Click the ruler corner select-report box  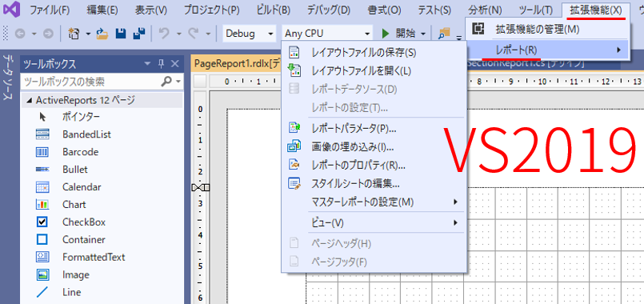click(200, 82)
